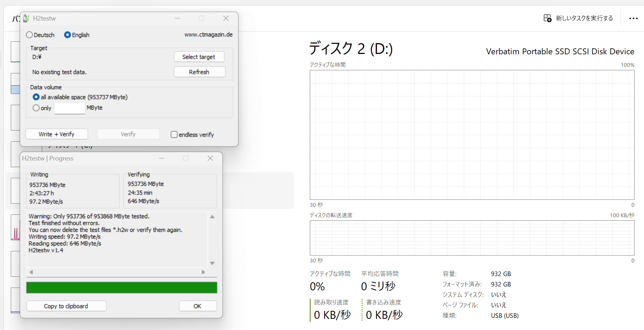
Task: Enable the endless verify checkbox
Action: coord(174,134)
